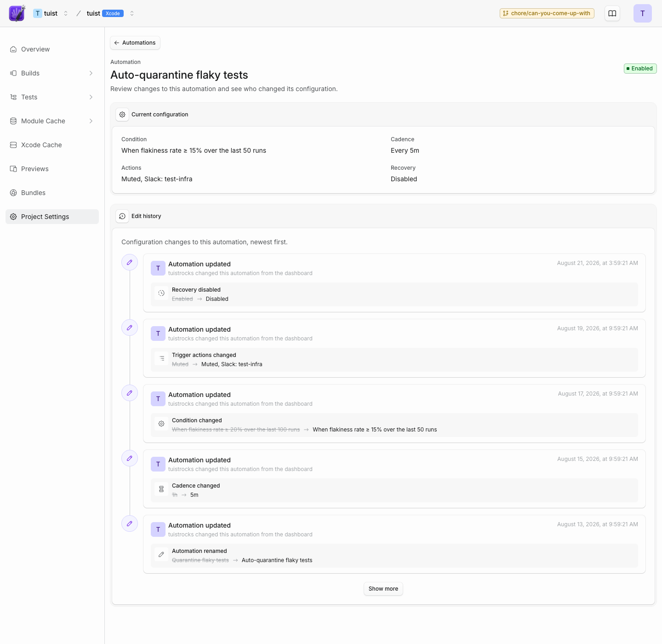The height and width of the screenshot is (644, 662).
Task: Open Builds section
Action: click(x=52, y=73)
